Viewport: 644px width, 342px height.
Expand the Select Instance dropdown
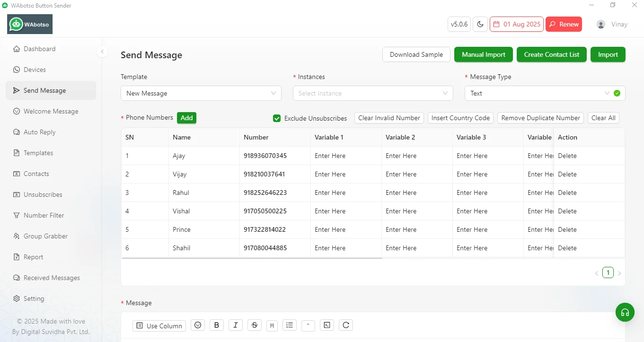coord(373,93)
